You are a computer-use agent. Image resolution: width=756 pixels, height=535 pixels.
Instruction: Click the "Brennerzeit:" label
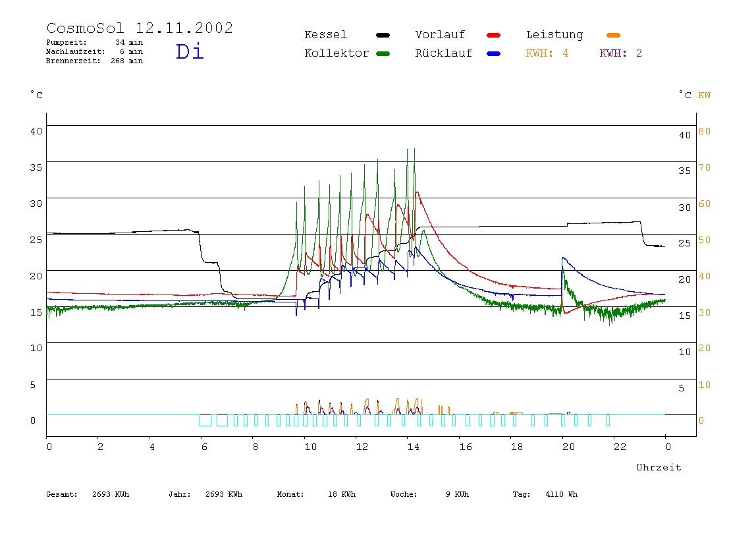(x=73, y=61)
